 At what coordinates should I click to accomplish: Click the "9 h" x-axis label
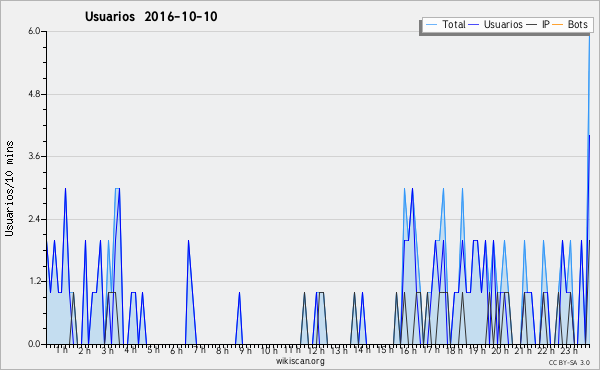click(245, 350)
